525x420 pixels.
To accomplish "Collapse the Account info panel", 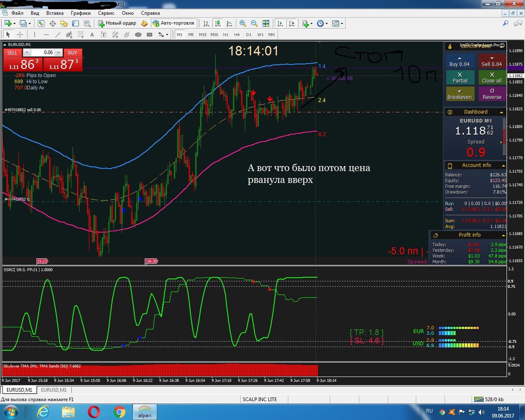I will pos(503,165).
